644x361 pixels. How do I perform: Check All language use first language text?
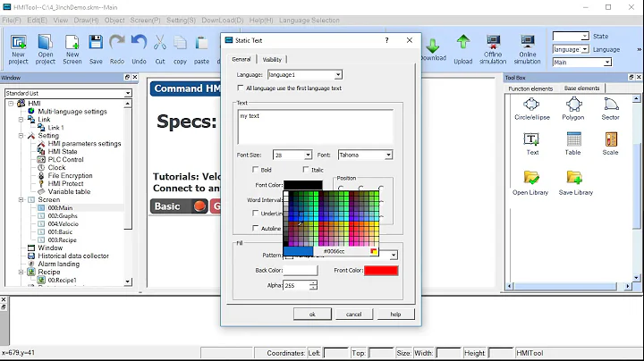pyautogui.click(x=241, y=88)
